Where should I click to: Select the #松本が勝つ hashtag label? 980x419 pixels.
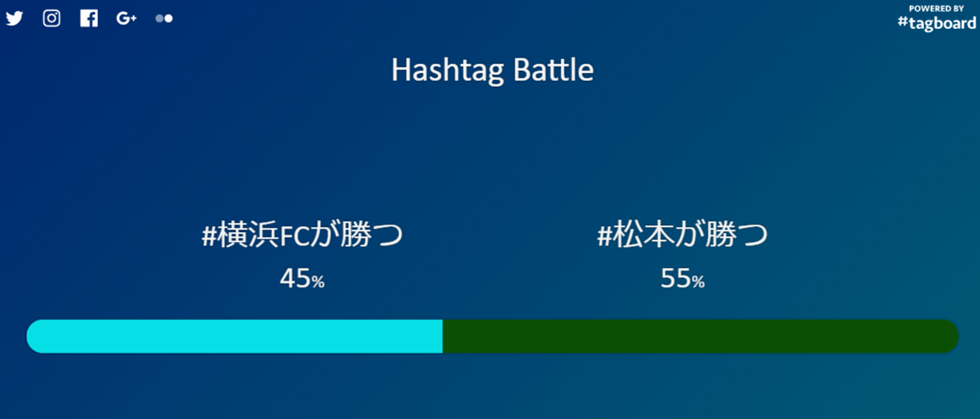pos(682,235)
